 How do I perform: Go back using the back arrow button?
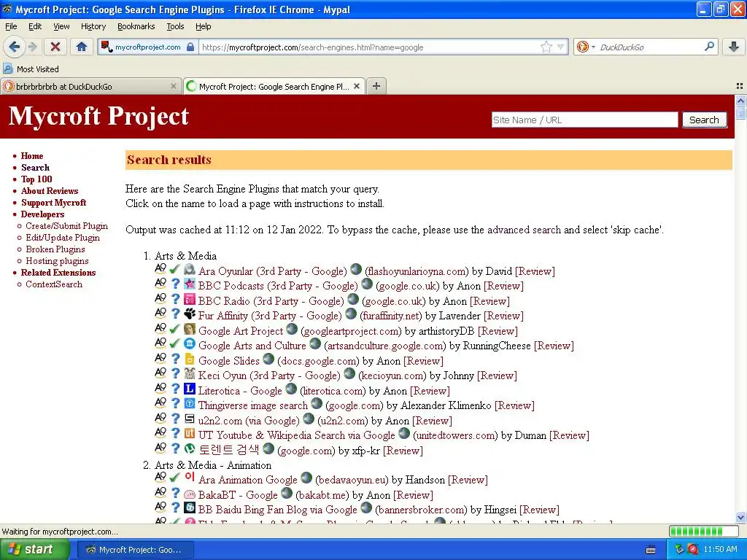click(x=14, y=47)
